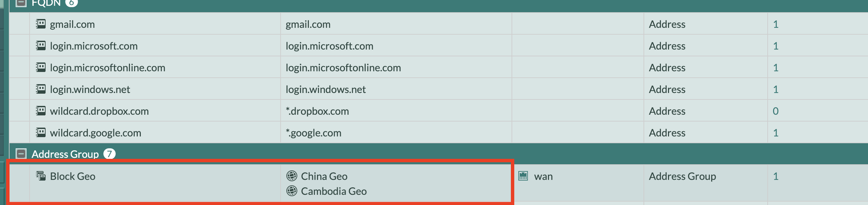Click the Cambodia Geo member entry

(x=333, y=191)
